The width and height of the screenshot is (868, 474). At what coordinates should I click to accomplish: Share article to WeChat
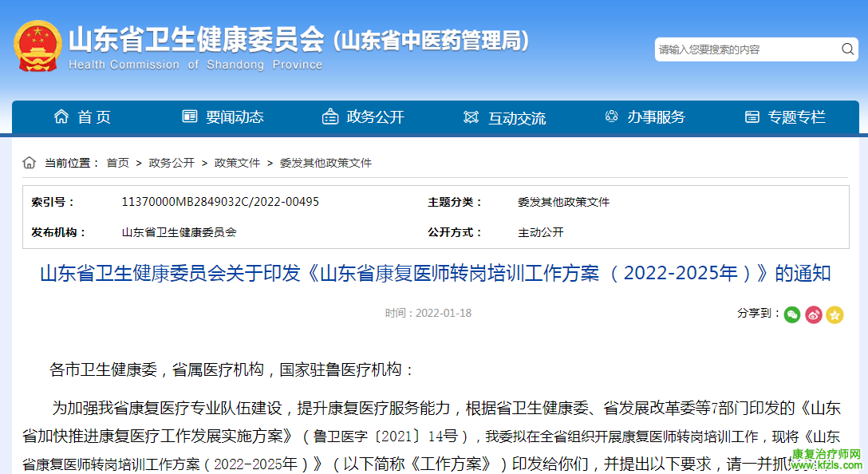[791, 314]
